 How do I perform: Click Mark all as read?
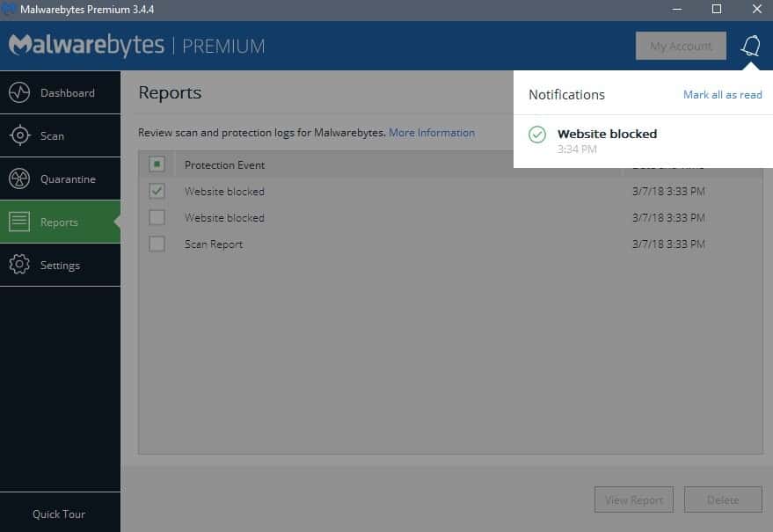(x=722, y=94)
